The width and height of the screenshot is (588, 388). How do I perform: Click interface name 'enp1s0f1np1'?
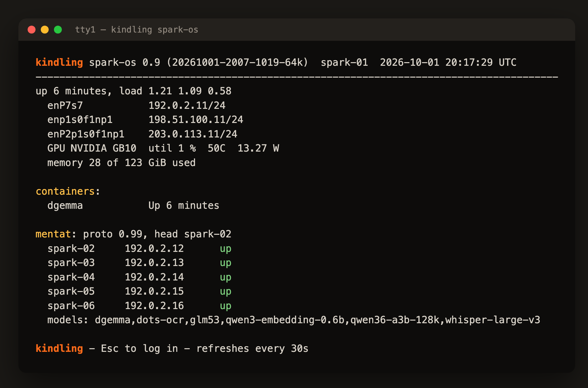click(80, 120)
